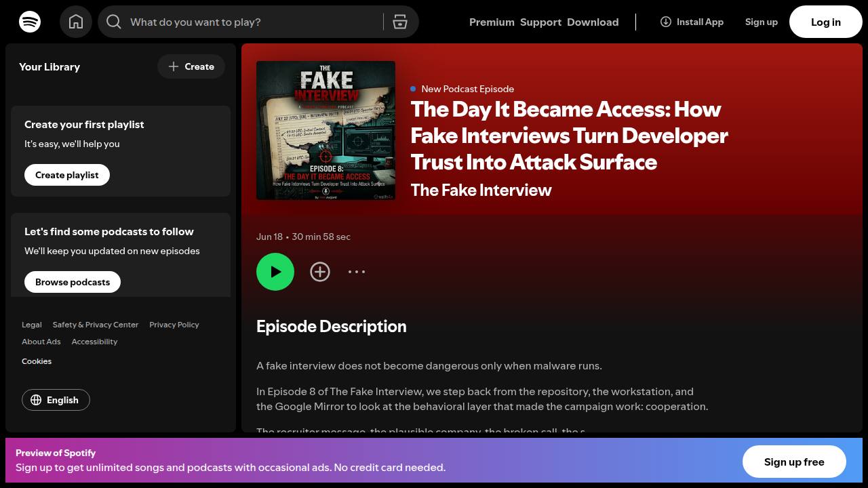
Task: Click the search magnifier icon
Action: (114, 22)
